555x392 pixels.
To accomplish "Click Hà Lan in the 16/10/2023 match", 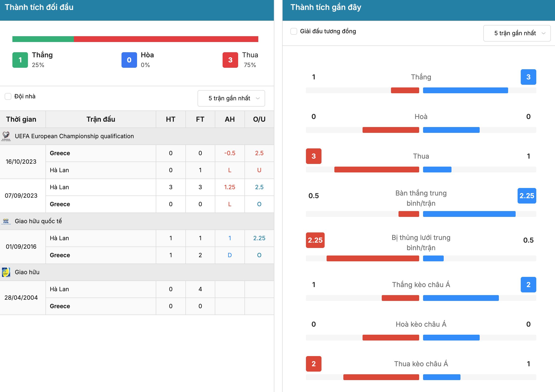I will tap(59, 170).
